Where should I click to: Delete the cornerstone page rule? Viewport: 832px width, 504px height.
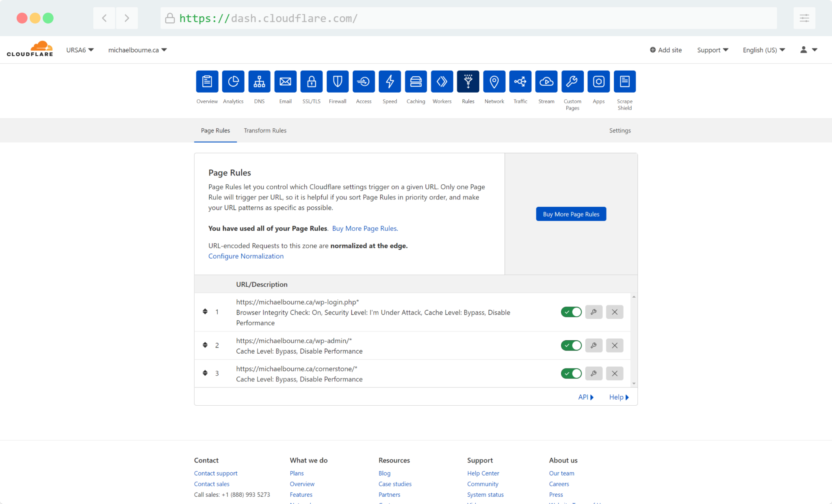click(615, 373)
